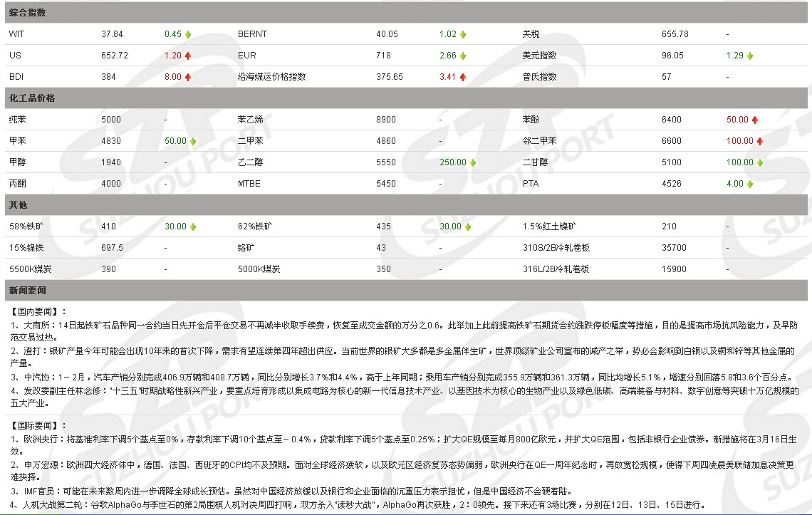Image resolution: width=812 pixels, height=515 pixels.
Task: Click the green down arrow beside EUR 2.66
Action: pyautogui.click(x=463, y=56)
